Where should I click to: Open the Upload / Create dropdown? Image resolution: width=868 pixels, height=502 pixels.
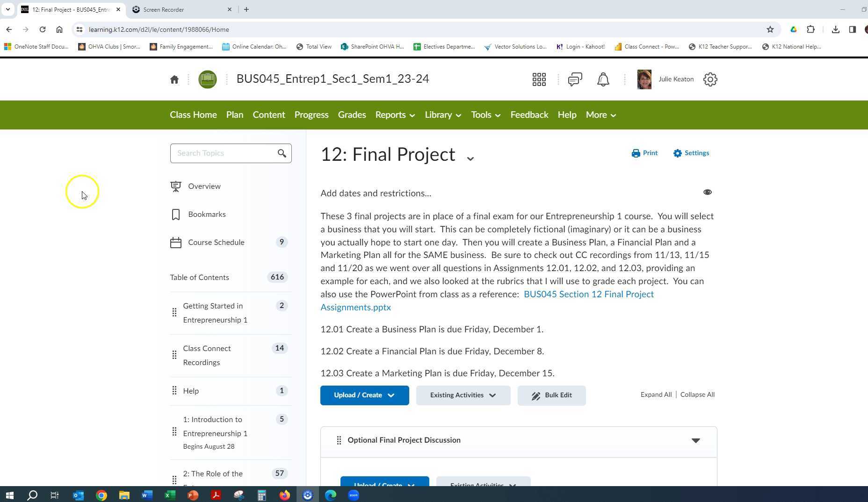coord(364,395)
